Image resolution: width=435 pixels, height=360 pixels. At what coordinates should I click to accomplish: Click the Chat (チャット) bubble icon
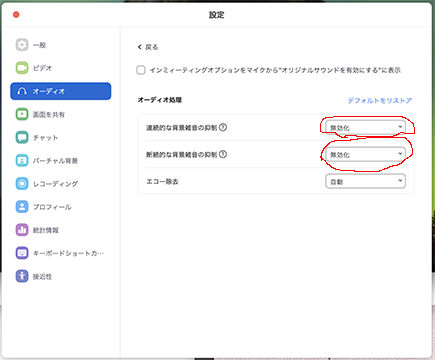coord(22,137)
